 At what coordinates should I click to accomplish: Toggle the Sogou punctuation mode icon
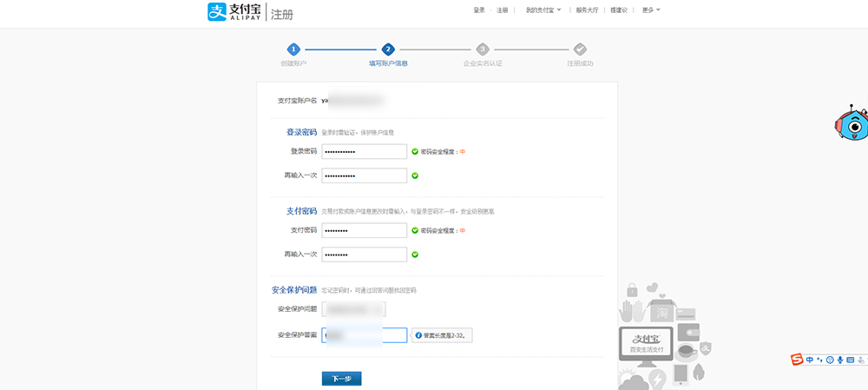pyautogui.click(x=819, y=360)
